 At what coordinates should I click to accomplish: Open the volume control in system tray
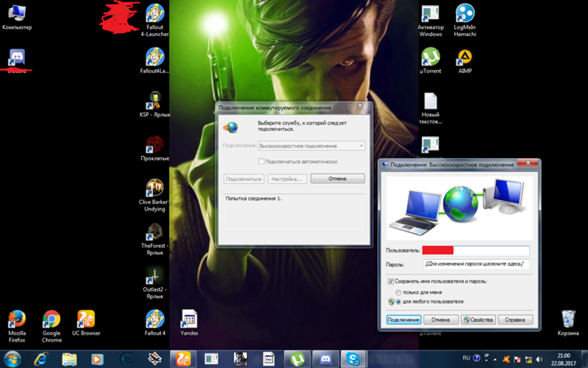point(539,359)
